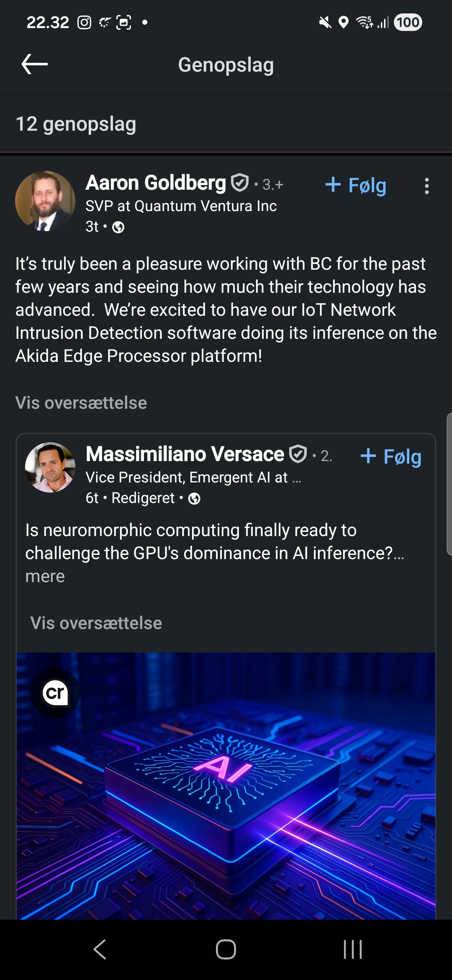Show translation of Aaron Goldberg's post

[81, 403]
